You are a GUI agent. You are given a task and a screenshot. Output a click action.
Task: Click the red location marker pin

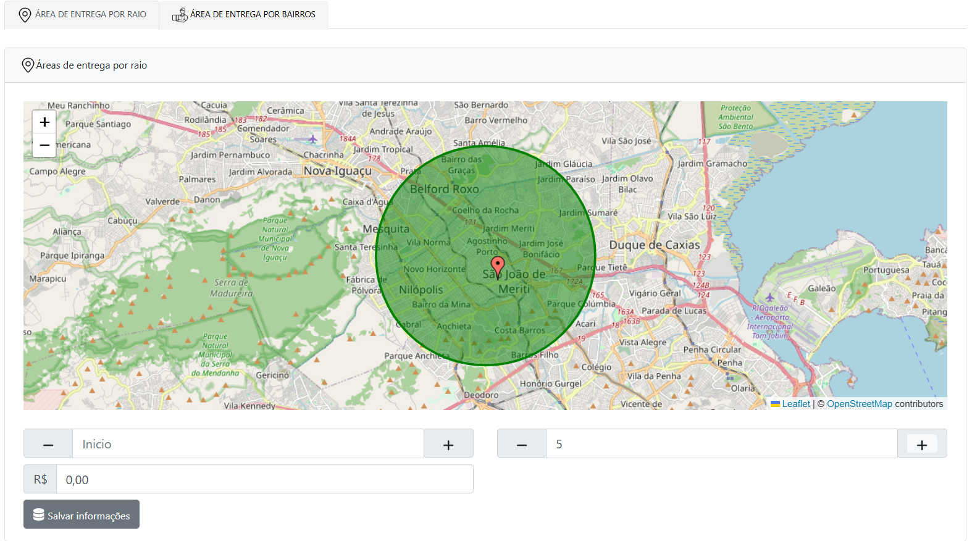[x=498, y=267]
